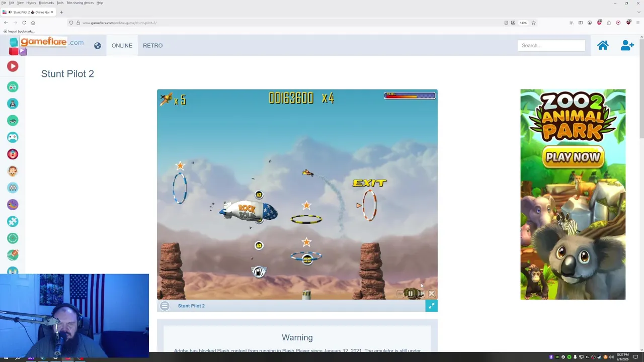Open the glasses face category icon in sidebar
The width and height of the screenshot is (644, 362).
coord(13,87)
